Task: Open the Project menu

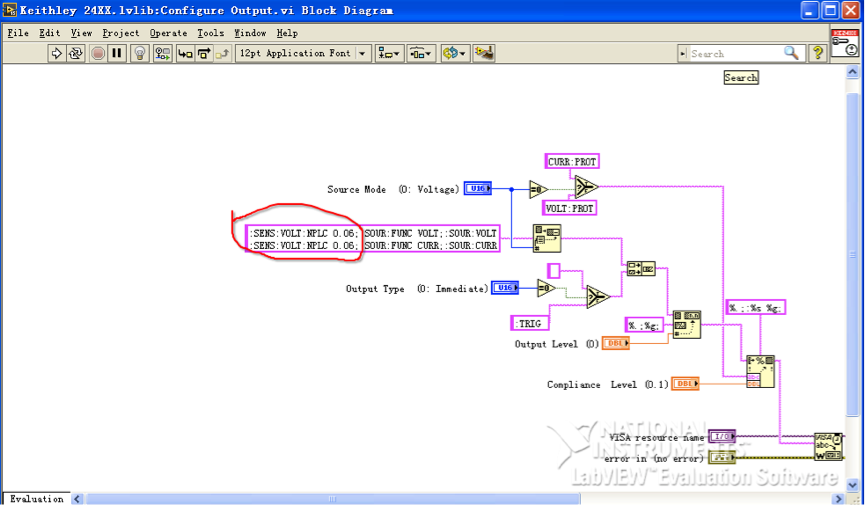Action: tap(121, 33)
